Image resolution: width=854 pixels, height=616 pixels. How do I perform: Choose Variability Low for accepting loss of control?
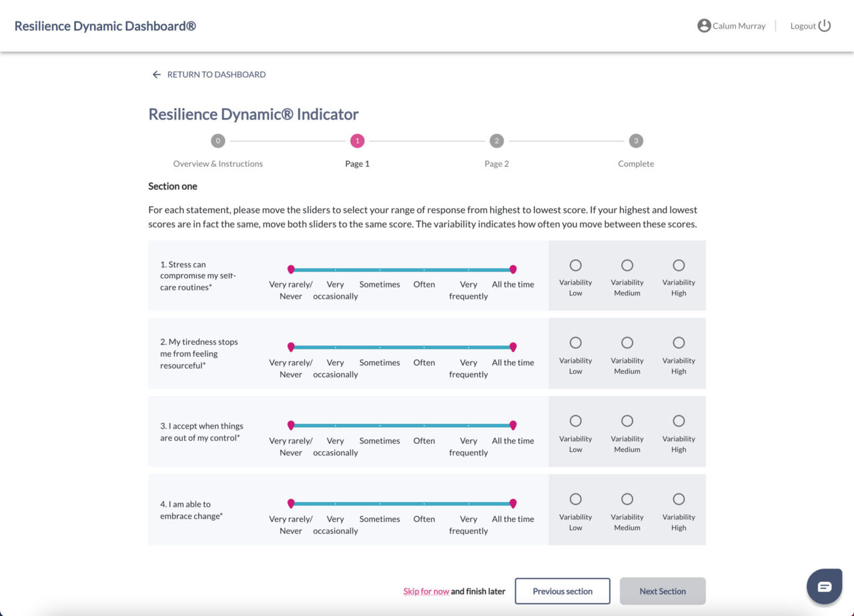pyautogui.click(x=575, y=421)
